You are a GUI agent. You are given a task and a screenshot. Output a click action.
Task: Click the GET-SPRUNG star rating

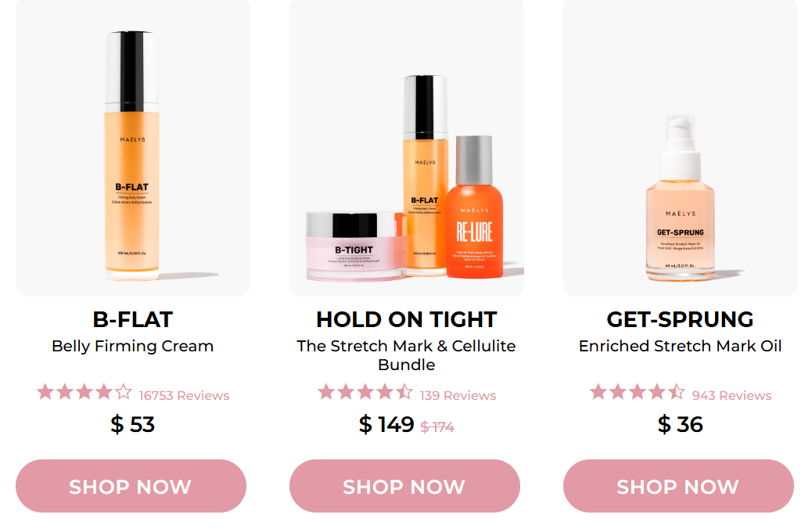[x=638, y=392]
